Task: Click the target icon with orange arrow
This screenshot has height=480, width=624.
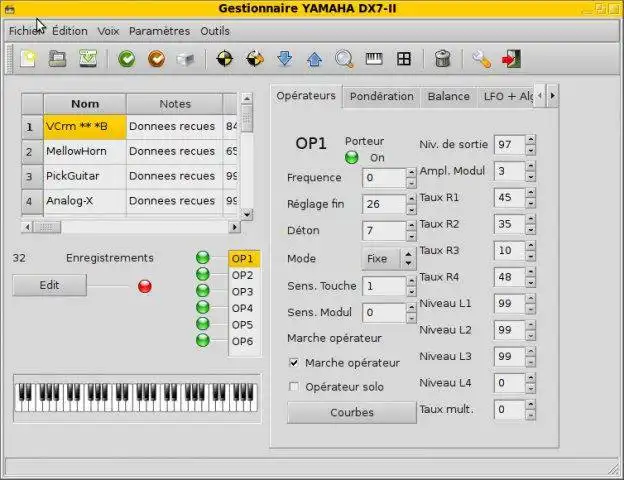Action: click(x=255, y=59)
